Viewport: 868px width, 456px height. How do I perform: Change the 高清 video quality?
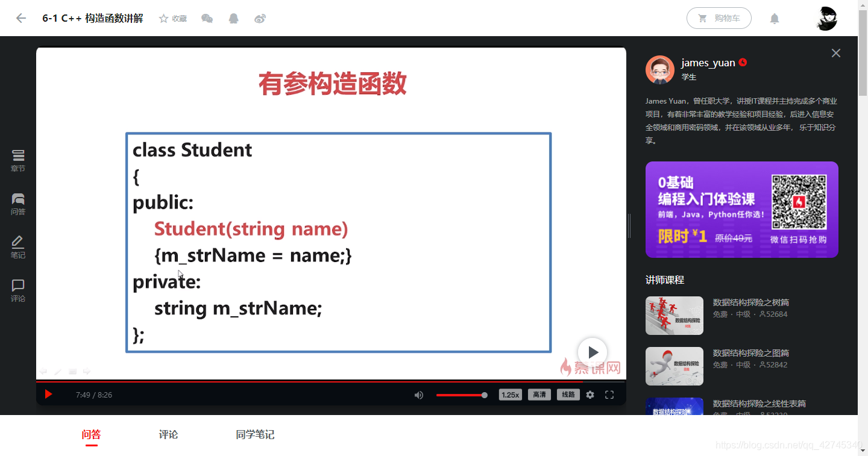539,395
